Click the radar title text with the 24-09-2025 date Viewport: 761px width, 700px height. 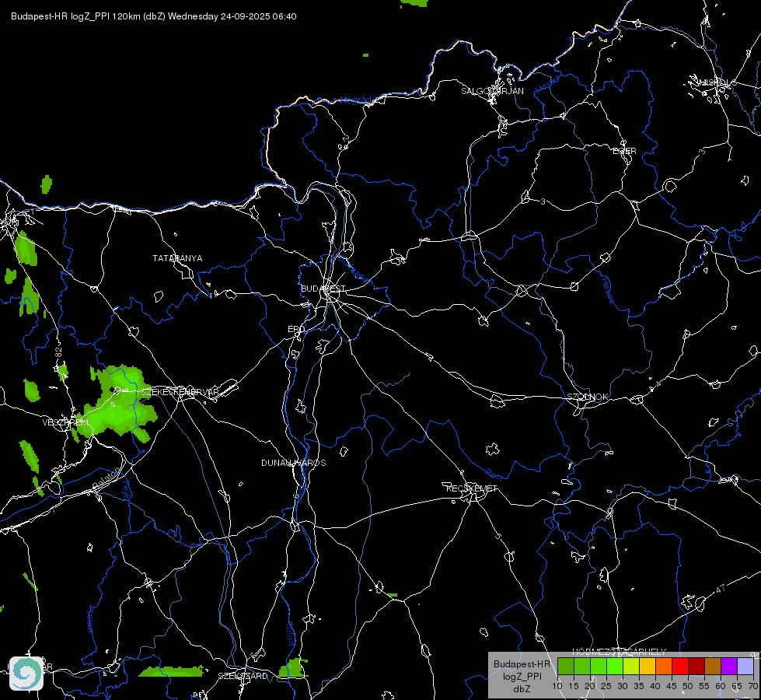coord(153,16)
